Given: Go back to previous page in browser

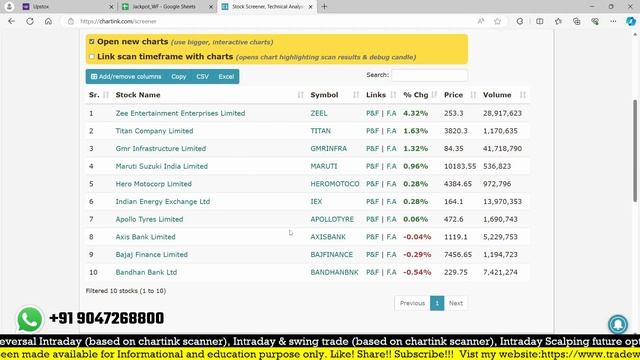Looking at the screenshot, I should pyautogui.click(x=11, y=21).
